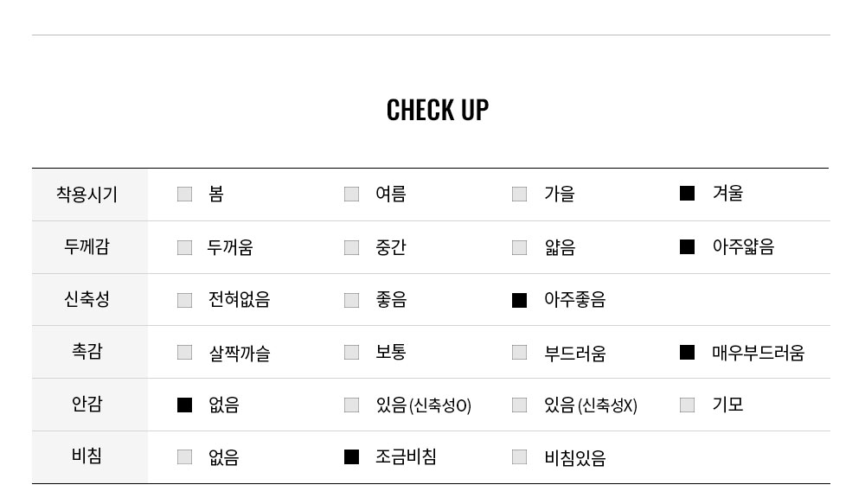
Task: Check the 기모 lining checkbox
Action: [687, 405]
